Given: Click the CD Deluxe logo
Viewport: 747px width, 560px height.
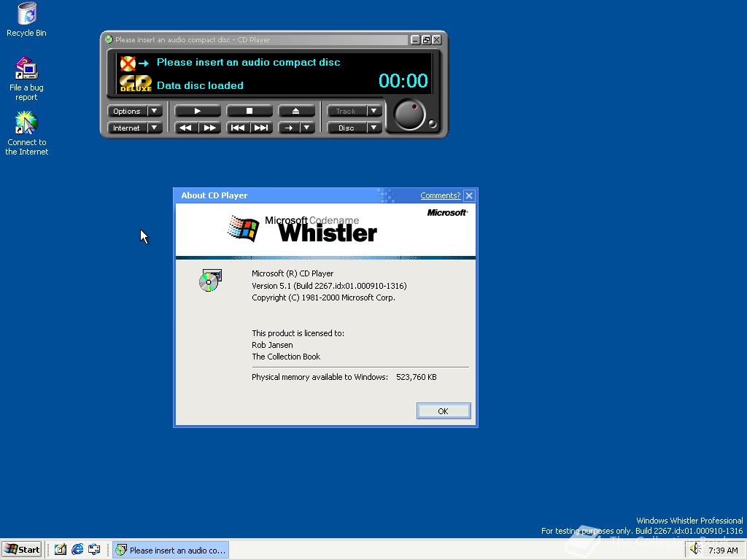Looking at the screenshot, I should tap(135, 83).
